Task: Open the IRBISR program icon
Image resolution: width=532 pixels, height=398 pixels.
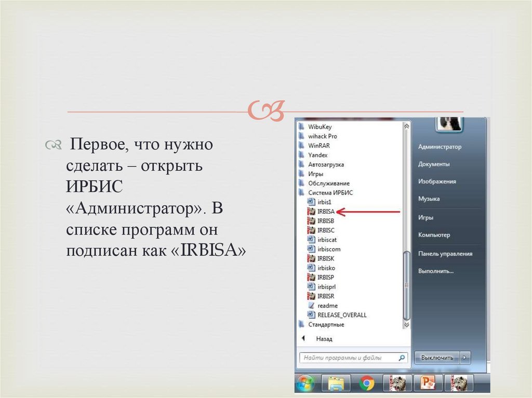Action: (311, 296)
